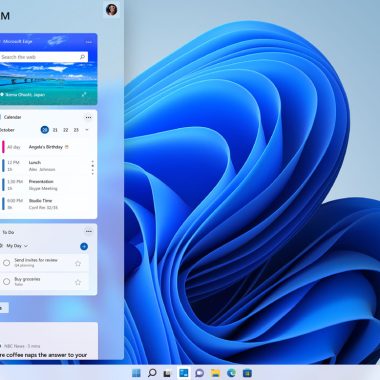Image resolution: width=380 pixels, height=380 pixels.
Task: Open taskbar Search magnifier
Action: point(152,373)
